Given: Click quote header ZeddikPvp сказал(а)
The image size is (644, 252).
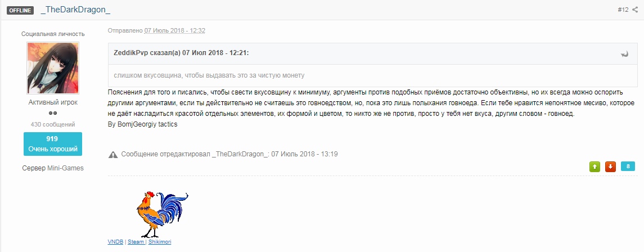Looking at the screenshot, I should 181,53.
